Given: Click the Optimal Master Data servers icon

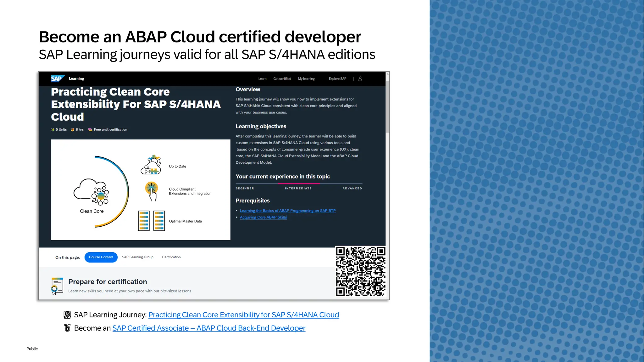Looking at the screenshot, I should point(152,221).
